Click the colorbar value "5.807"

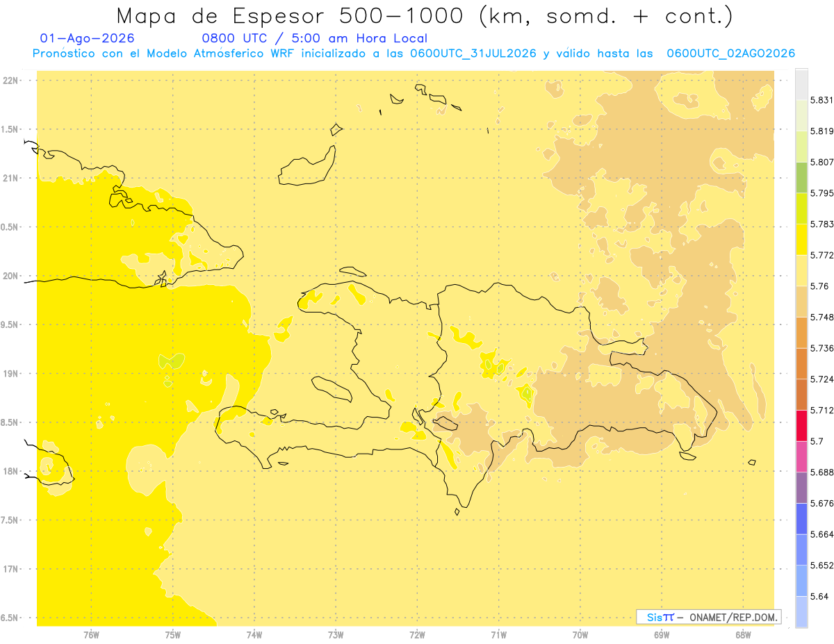[822, 163]
